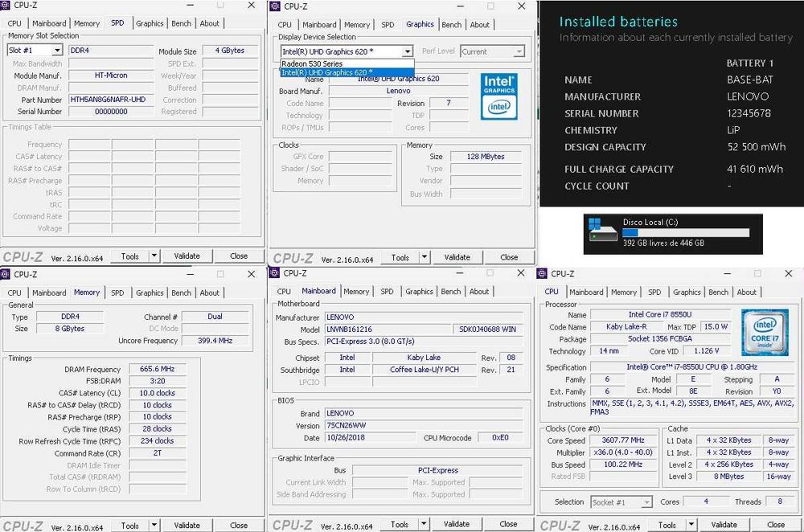
Task: Click the Code Name Kaby Lake-R value
Action: (x=626, y=326)
